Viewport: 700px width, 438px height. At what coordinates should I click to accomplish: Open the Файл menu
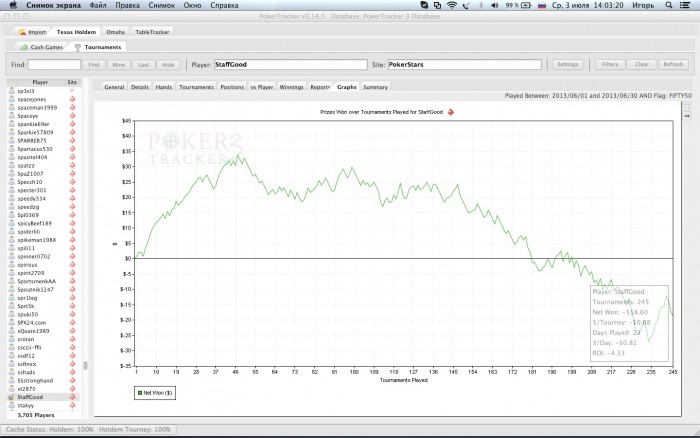pyautogui.click(x=98, y=5)
